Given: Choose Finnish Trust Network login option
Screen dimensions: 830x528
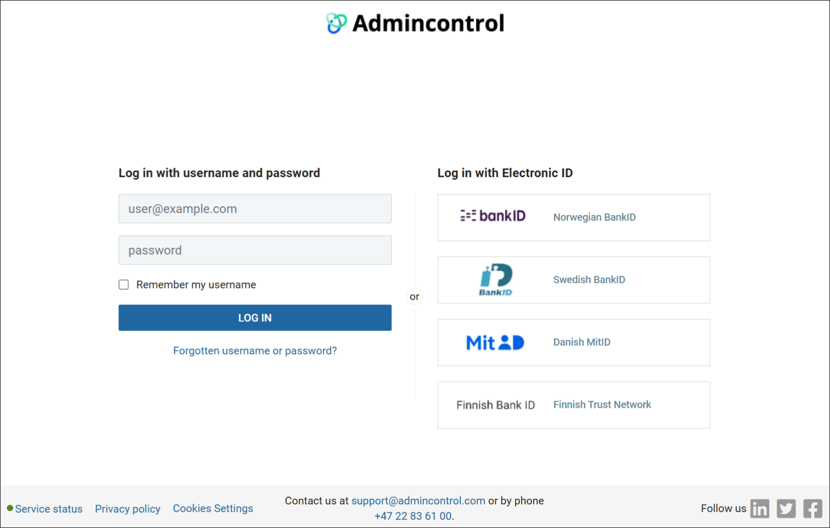Looking at the screenshot, I should point(574,405).
